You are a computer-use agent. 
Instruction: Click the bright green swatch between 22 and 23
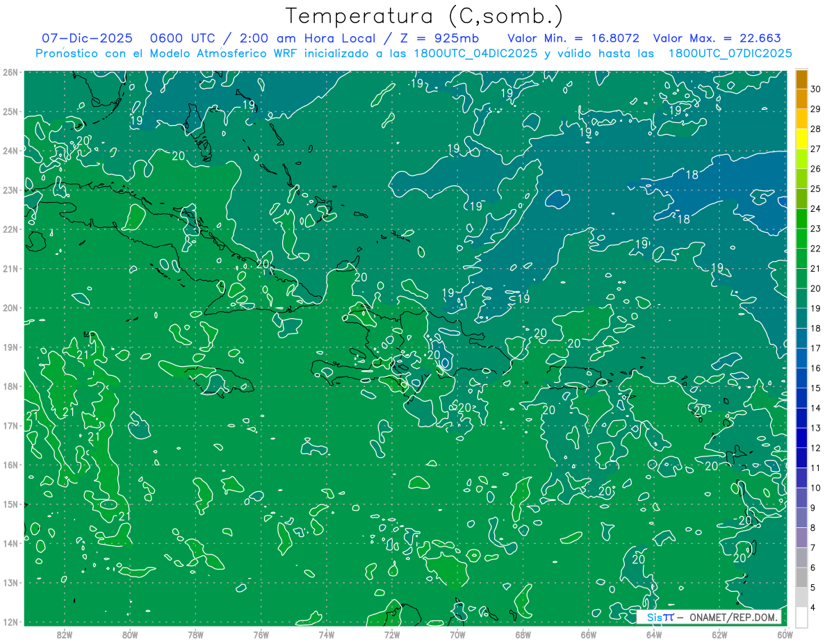pos(801,239)
